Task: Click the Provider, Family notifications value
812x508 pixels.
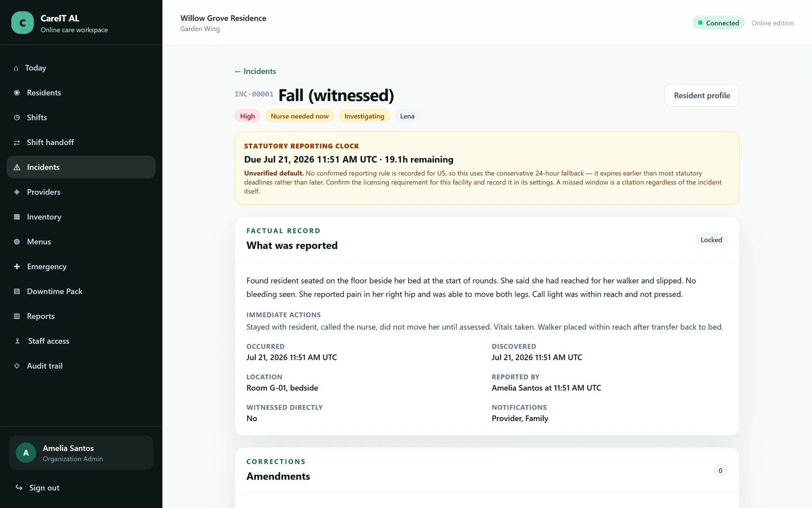Action: [x=520, y=419]
